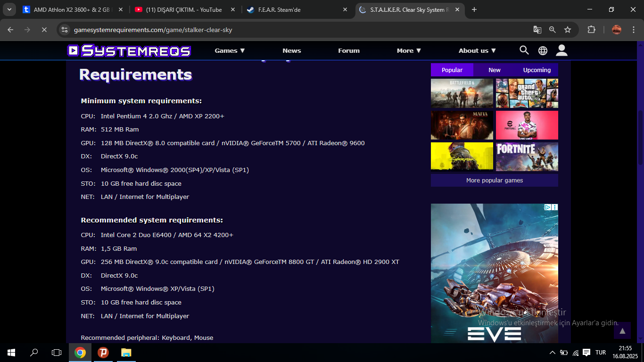Open the eFootball game thumbnail
Screen dimensions: 644x362
[527, 125]
